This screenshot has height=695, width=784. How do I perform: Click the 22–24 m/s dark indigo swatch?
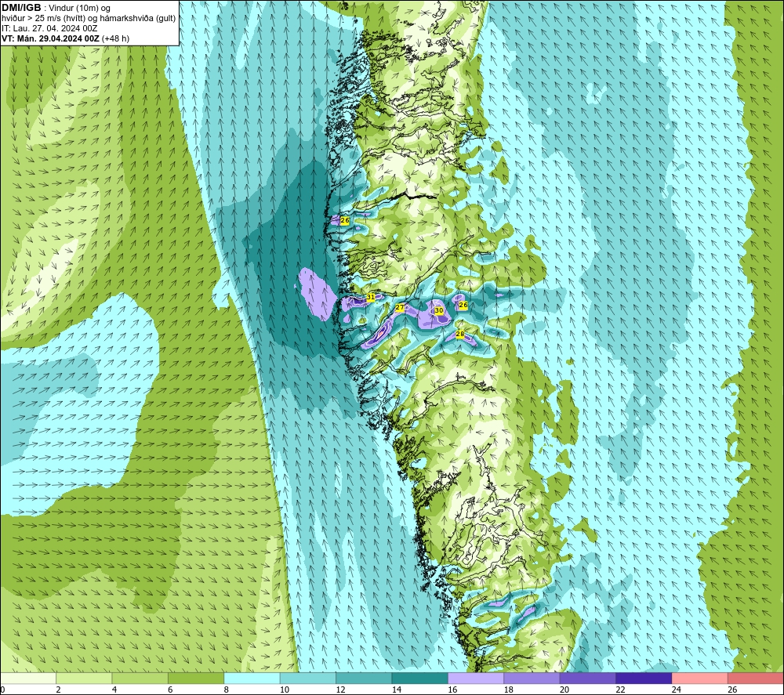[644, 678]
